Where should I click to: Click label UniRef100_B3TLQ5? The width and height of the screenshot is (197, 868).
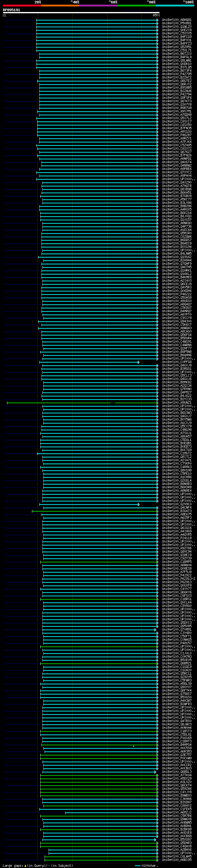tap(176, 67)
